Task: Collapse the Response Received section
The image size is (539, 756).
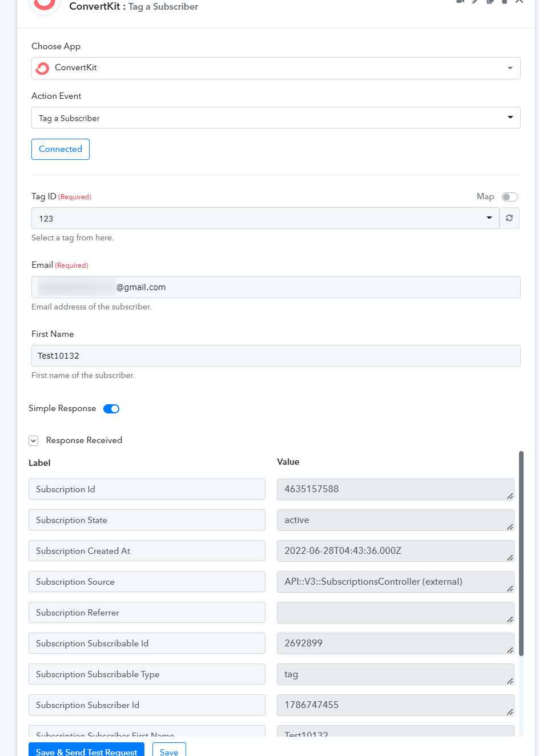Action: (x=34, y=441)
